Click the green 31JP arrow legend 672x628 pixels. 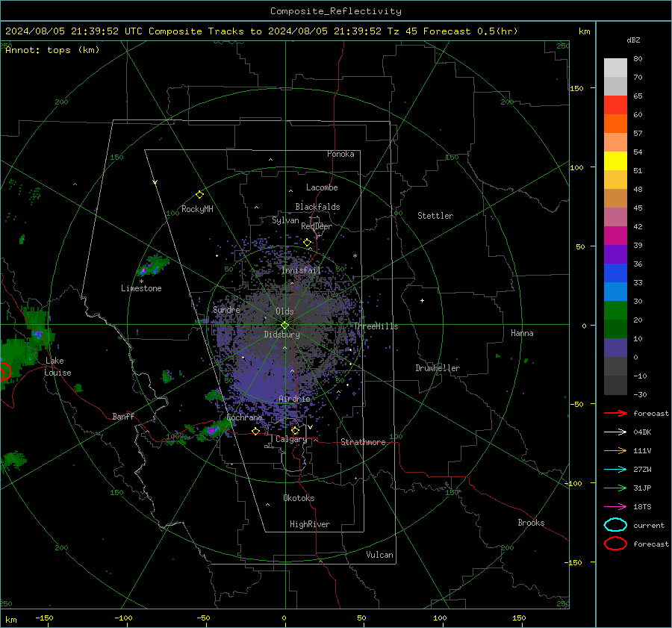coord(615,488)
